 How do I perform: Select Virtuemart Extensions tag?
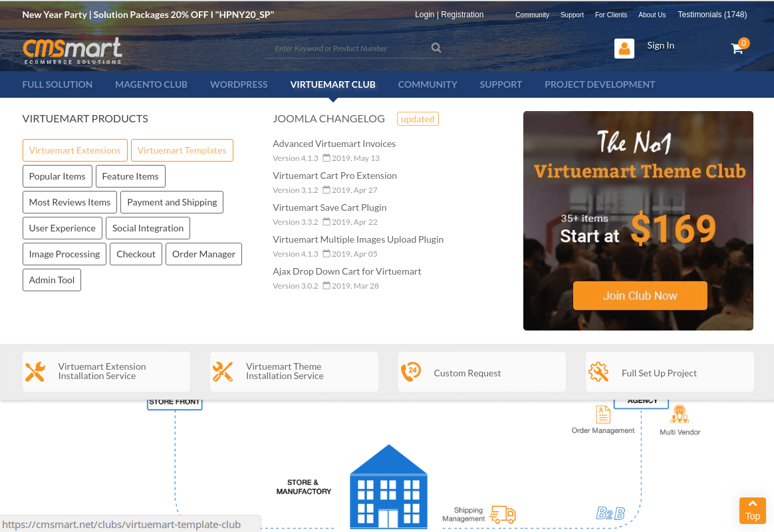coord(75,150)
